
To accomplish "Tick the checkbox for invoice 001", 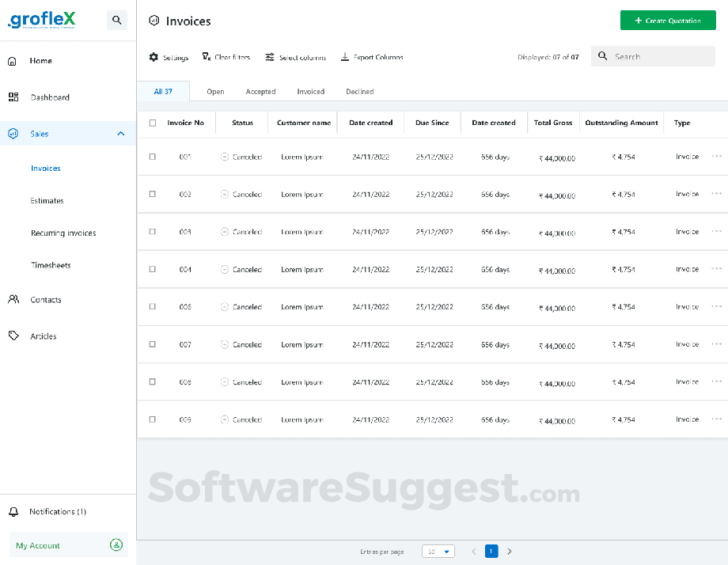I will pyautogui.click(x=152, y=157).
